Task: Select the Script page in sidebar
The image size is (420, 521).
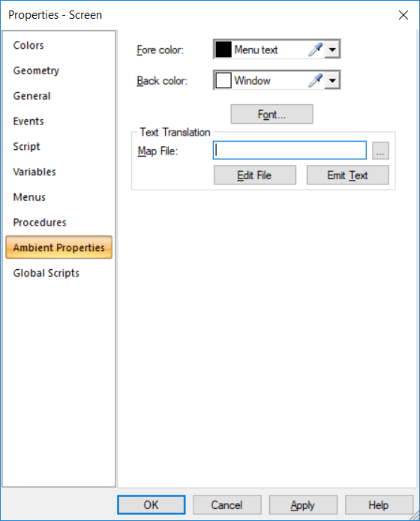Action: [x=26, y=146]
